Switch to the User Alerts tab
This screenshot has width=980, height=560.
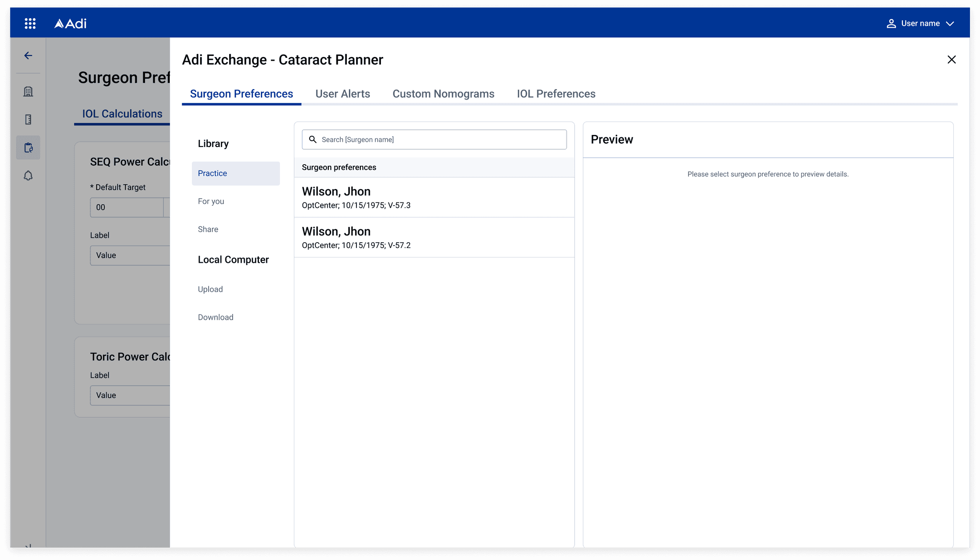(343, 94)
